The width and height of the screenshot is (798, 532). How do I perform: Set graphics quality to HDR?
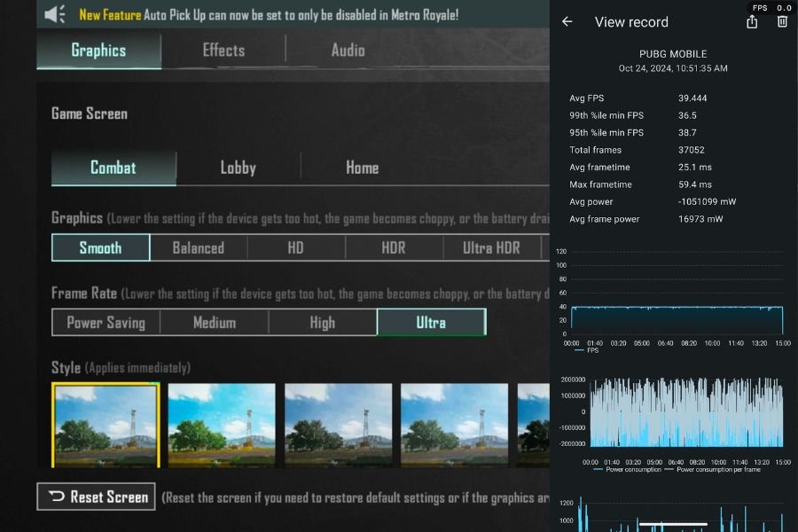[x=394, y=248]
